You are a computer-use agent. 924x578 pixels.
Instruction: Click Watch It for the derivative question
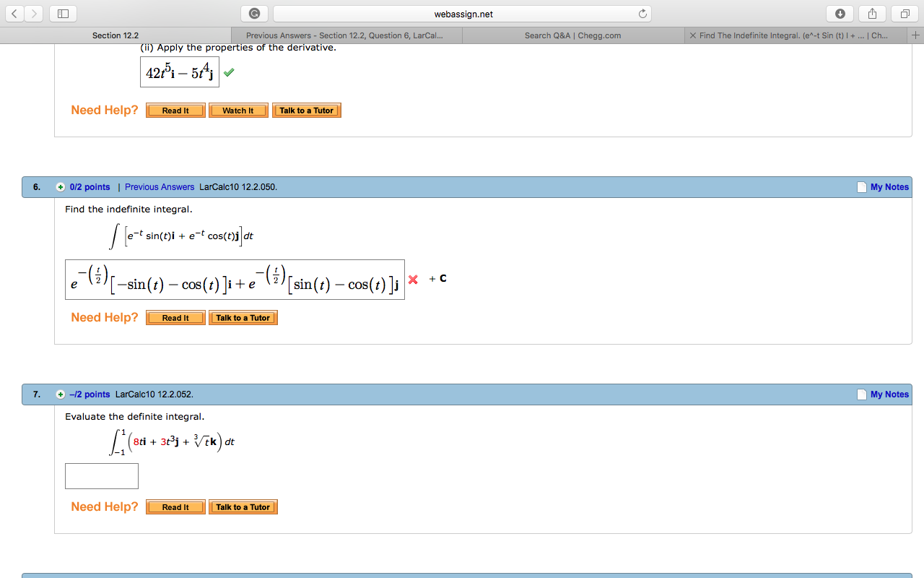point(238,110)
